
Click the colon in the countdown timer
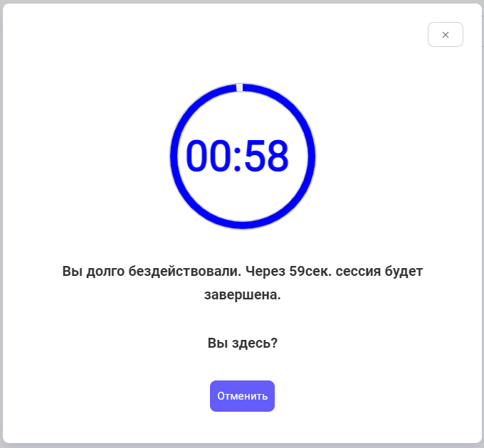point(238,157)
